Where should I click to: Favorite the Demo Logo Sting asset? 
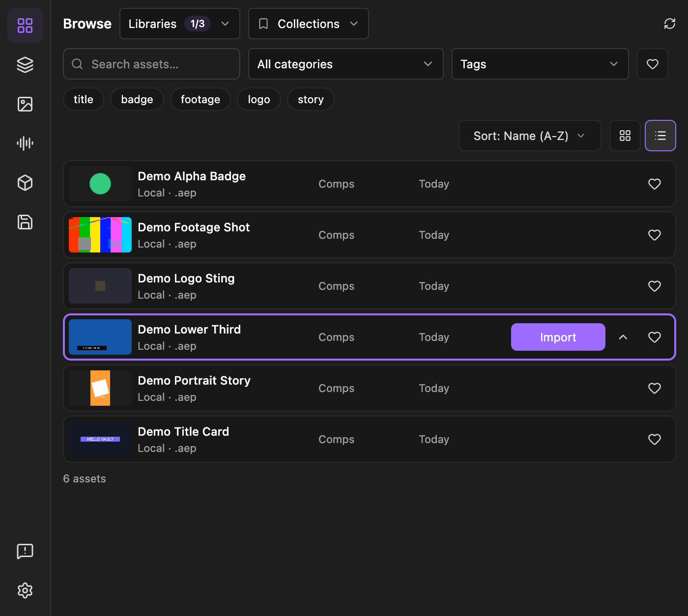655,286
